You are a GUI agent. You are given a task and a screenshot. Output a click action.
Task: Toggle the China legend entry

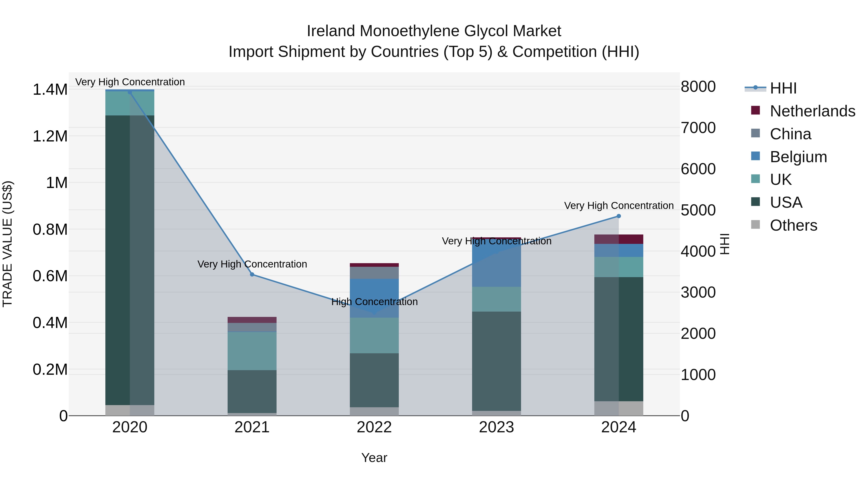(781, 134)
